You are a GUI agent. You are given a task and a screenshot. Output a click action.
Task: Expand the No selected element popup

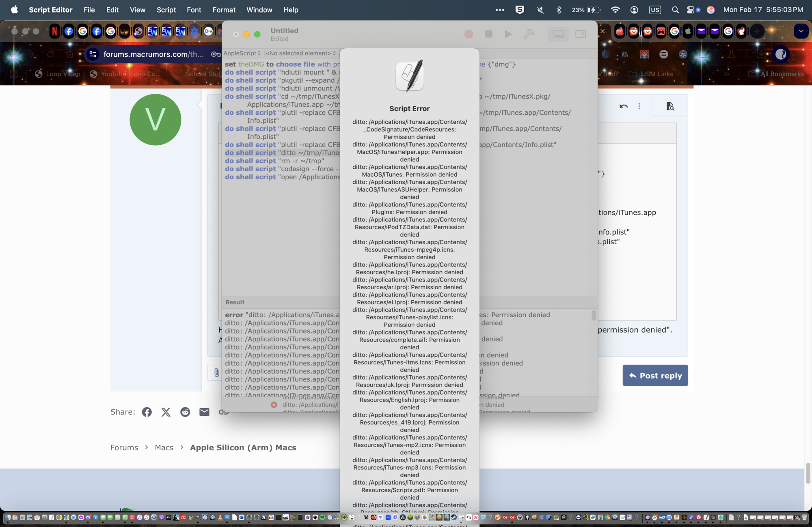[300, 53]
